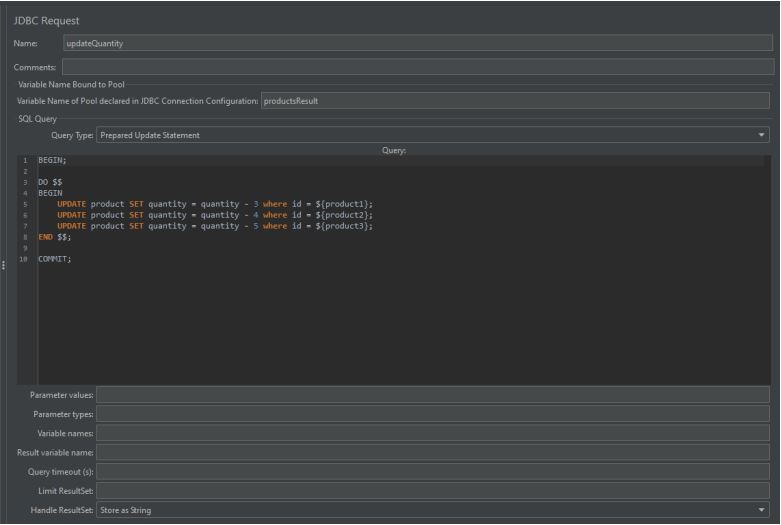The height and width of the screenshot is (525, 781).
Task: Open the Query Type dropdown
Action: (x=432, y=135)
